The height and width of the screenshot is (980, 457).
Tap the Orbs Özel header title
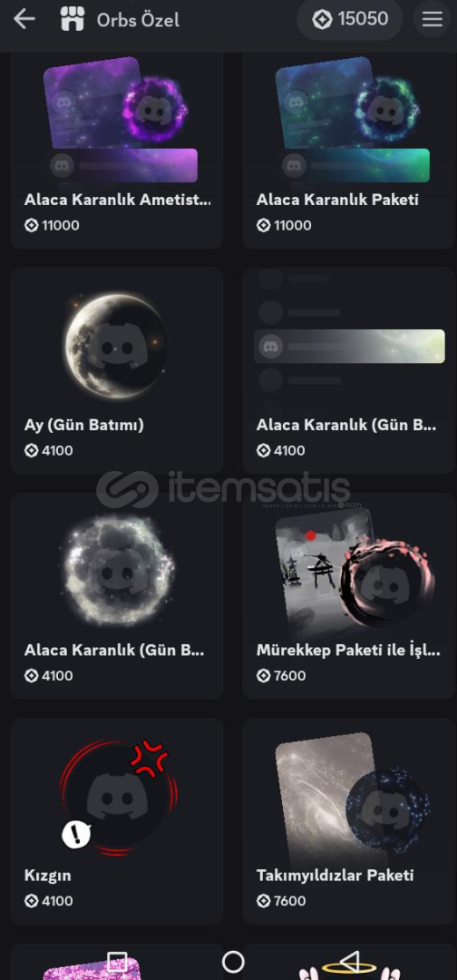pyautogui.click(x=138, y=20)
